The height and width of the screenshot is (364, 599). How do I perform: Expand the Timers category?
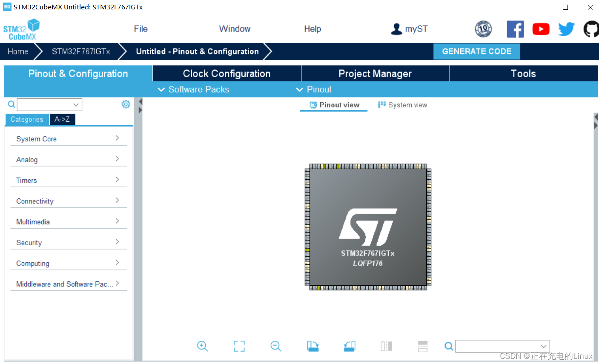(69, 180)
